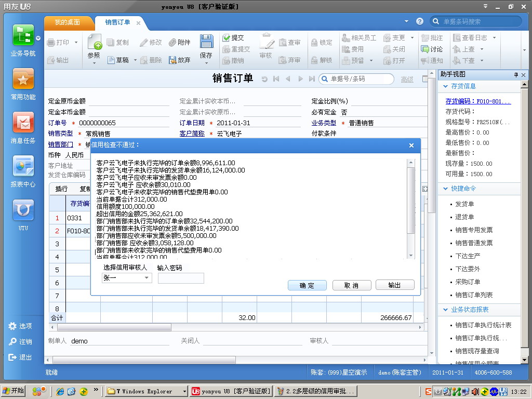The height and width of the screenshot is (399, 532).
Task: Click 输出 in credit check dialog
Action: [x=395, y=285]
